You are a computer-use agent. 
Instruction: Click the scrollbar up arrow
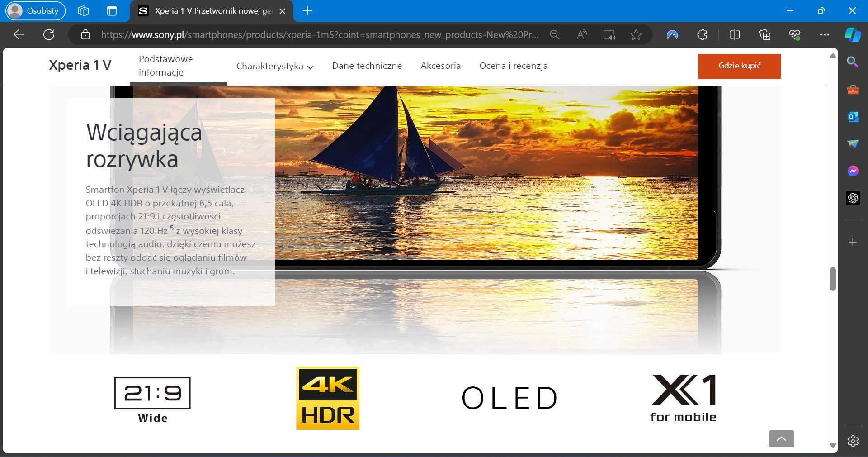(x=833, y=56)
